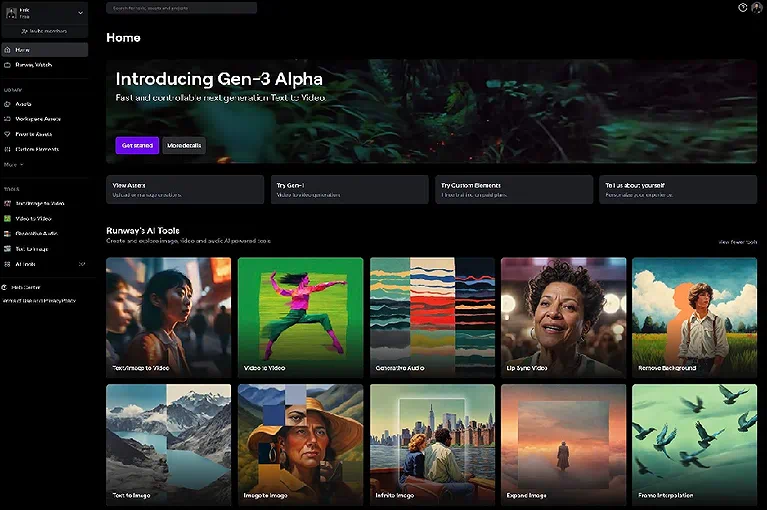Open Runway Watch from the sidebar
The image size is (768, 510).
(x=45, y=65)
